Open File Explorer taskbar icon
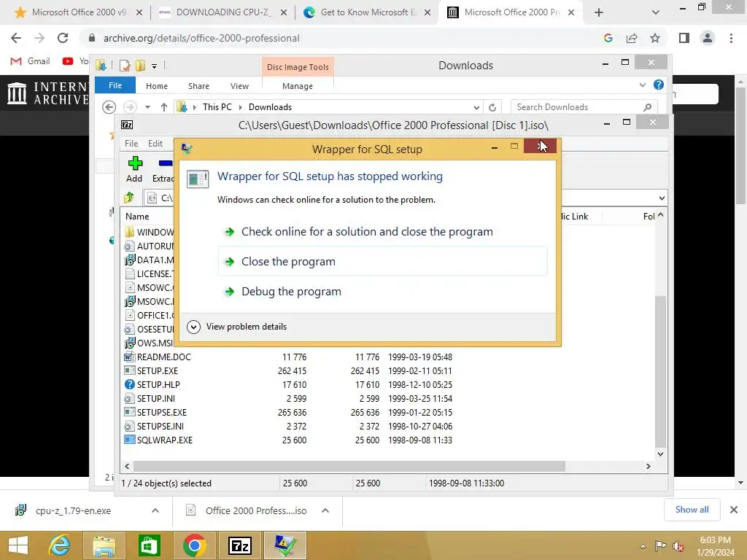The height and width of the screenshot is (560, 747). coord(104,545)
